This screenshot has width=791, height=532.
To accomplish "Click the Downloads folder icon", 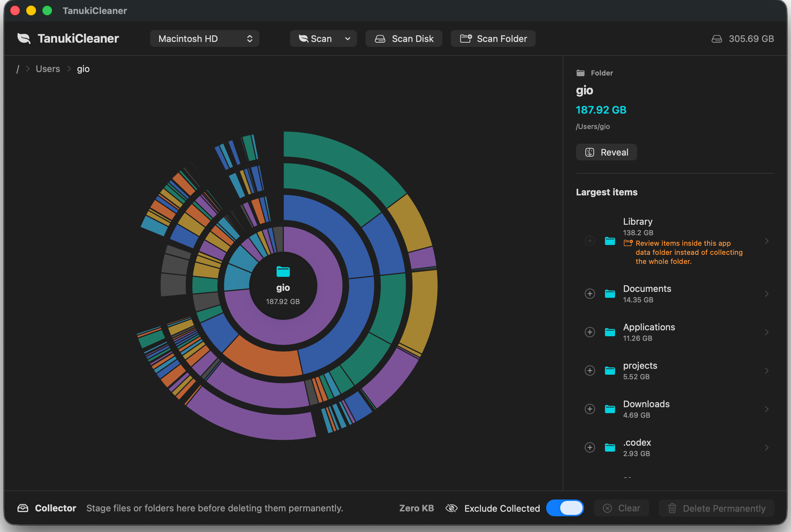I will (610, 409).
